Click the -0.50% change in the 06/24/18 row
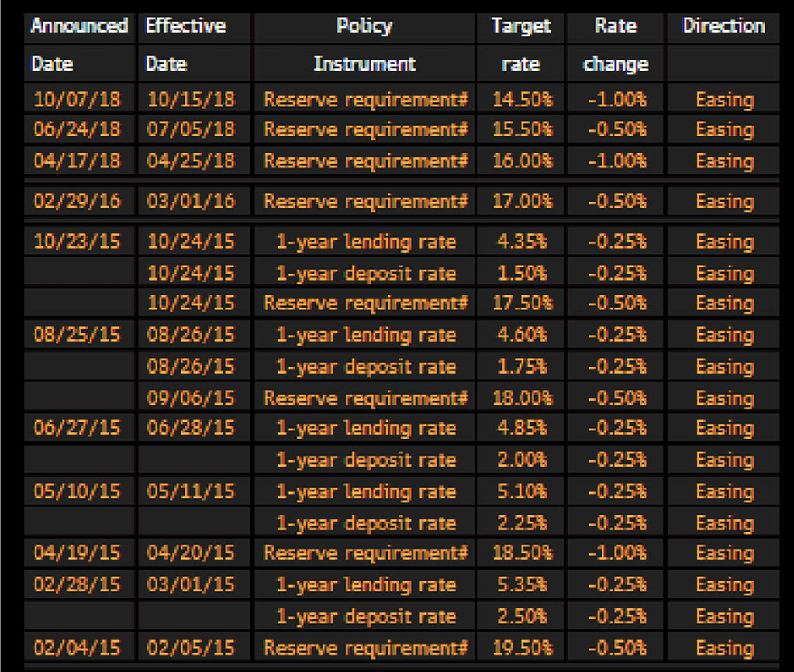This screenshot has height=672, width=794. click(x=617, y=129)
